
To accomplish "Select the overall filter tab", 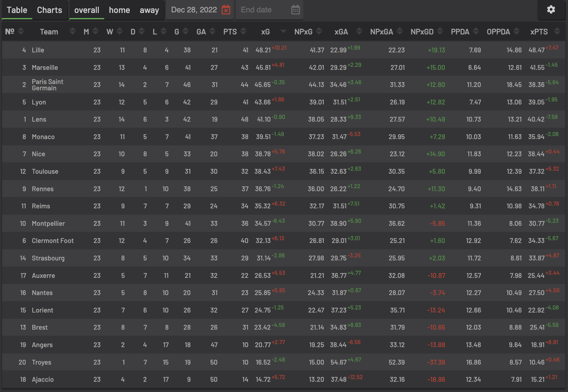I will (87, 10).
